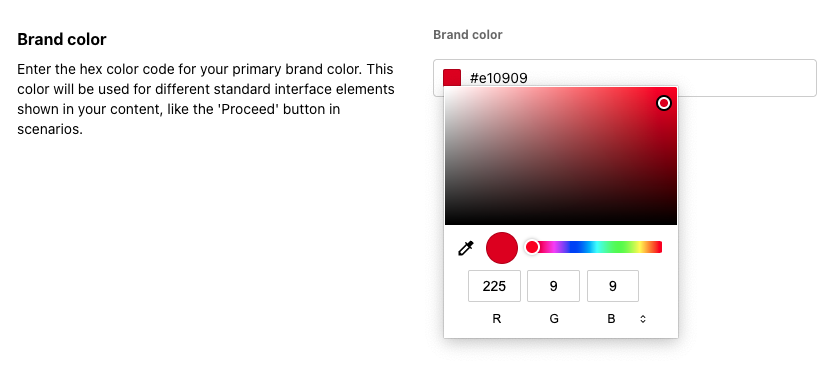
Task: Select the G value field showing 9
Action: [x=553, y=286]
